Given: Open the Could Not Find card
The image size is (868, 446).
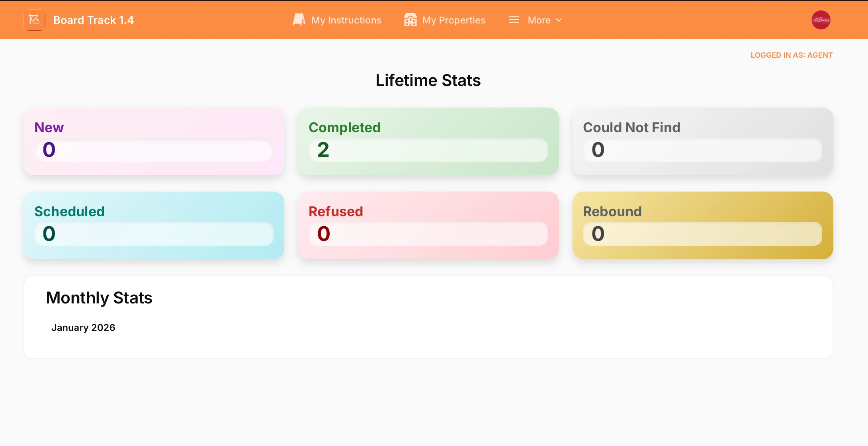Looking at the screenshot, I should point(702,141).
